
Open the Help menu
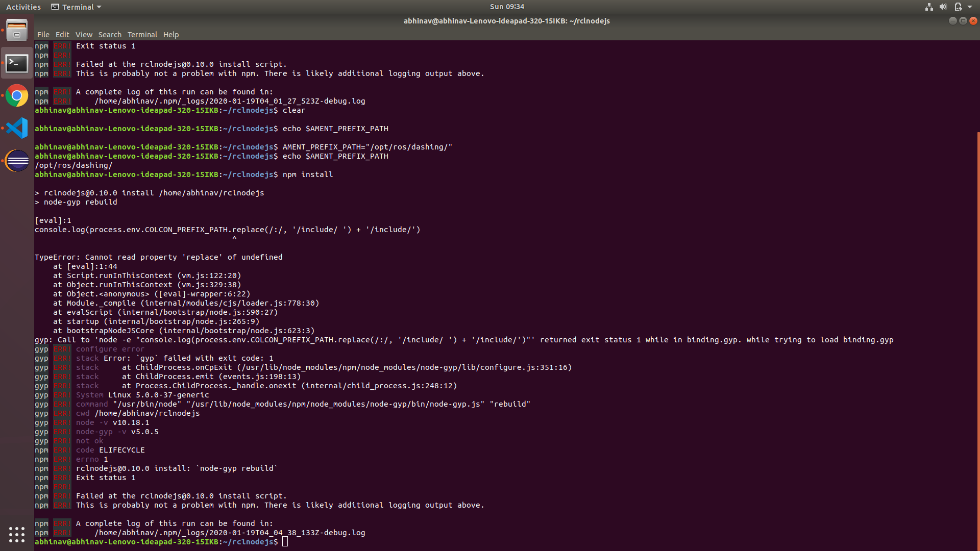pyautogui.click(x=171, y=35)
